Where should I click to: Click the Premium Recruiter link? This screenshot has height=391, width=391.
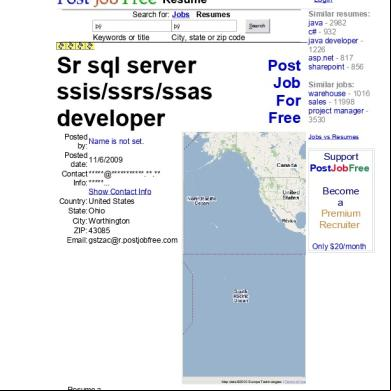pos(340,219)
